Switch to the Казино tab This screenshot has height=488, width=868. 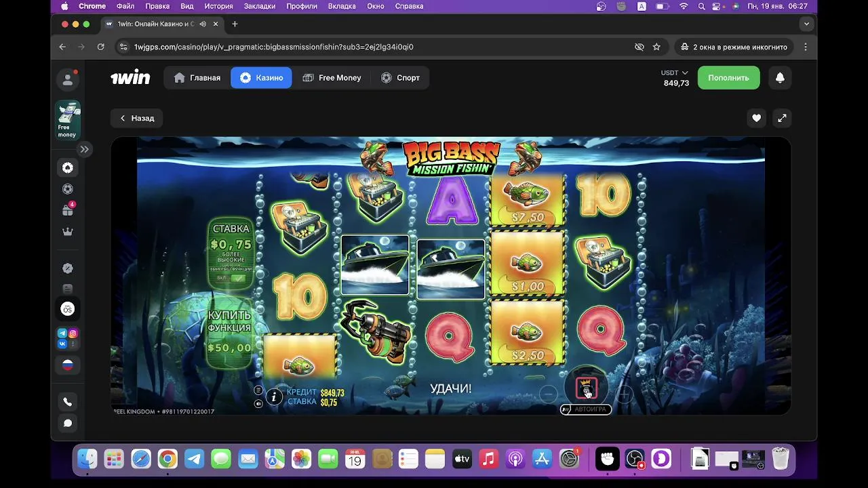[261, 78]
